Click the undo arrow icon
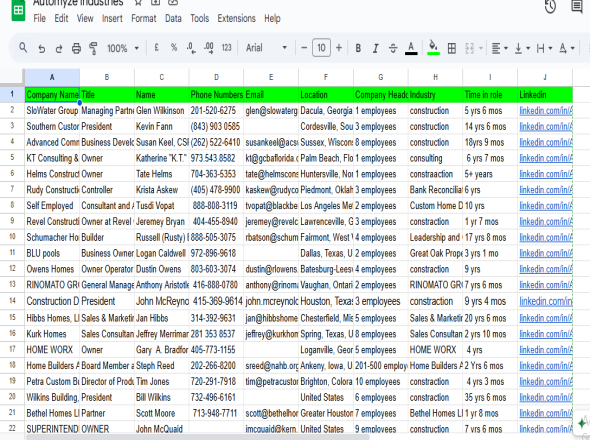Viewport: 590px width, 440px height. click(42, 49)
